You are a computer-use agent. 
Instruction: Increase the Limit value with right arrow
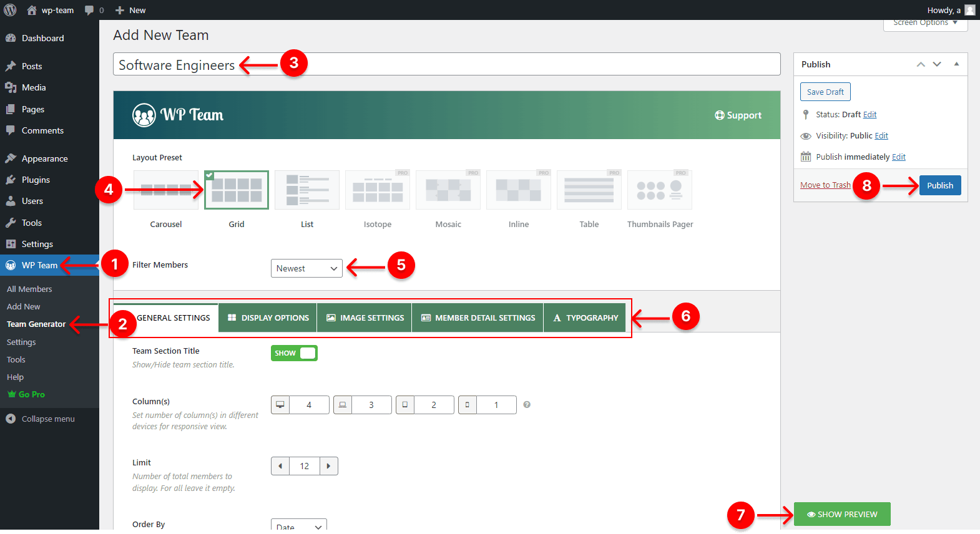coord(329,466)
